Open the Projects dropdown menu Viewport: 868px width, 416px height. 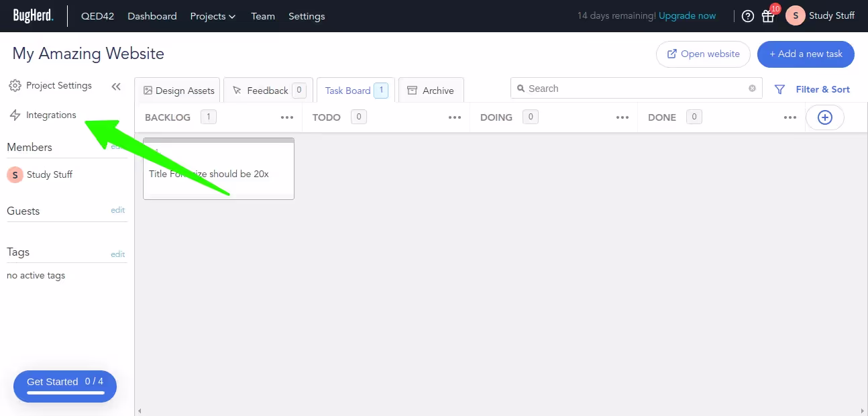click(x=213, y=16)
